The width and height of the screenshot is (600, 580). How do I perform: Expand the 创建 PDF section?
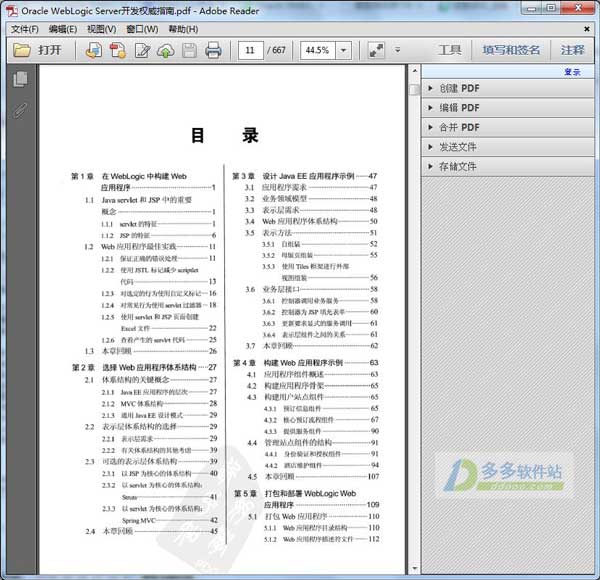click(x=508, y=88)
